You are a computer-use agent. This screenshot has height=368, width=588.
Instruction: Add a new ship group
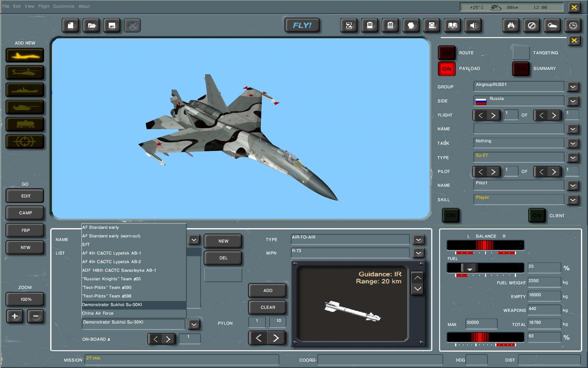[x=25, y=90]
